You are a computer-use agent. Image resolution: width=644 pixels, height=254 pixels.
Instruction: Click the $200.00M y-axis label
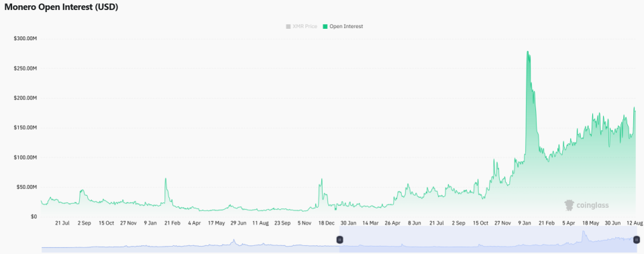tap(25, 98)
